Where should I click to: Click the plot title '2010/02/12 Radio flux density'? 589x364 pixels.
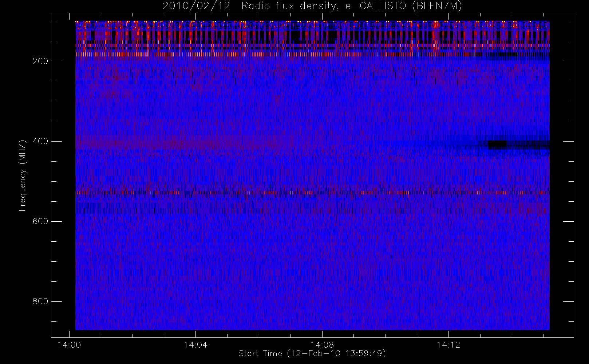pyautogui.click(x=312, y=6)
